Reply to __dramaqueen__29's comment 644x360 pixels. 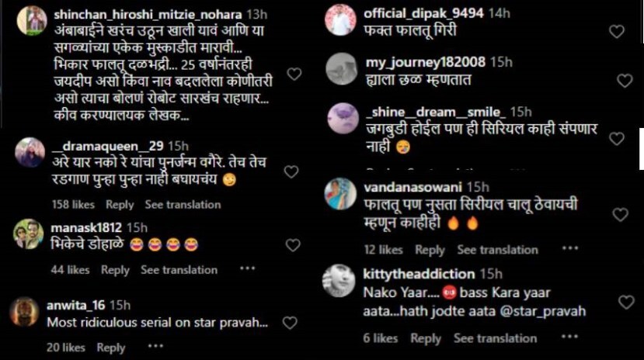pyautogui.click(x=120, y=205)
